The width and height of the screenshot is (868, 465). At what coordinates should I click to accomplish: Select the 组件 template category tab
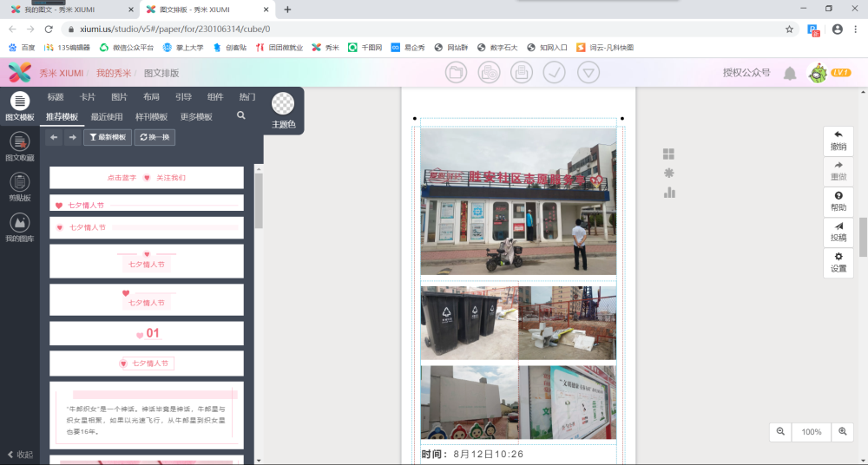pyautogui.click(x=215, y=97)
